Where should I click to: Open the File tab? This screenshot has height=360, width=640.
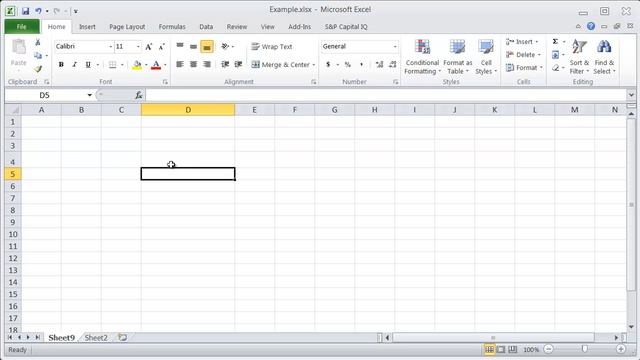tap(22, 27)
